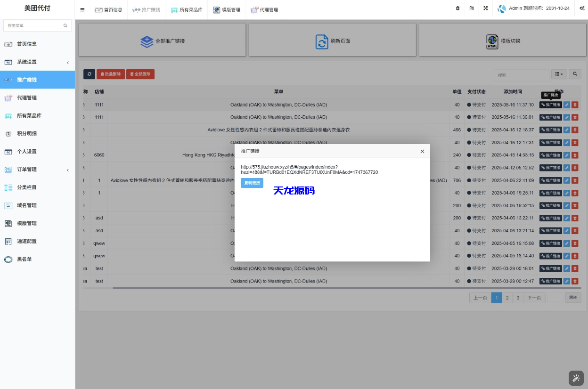Image resolution: width=588 pixels, height=389 pixels.
Task: Edit the first 1111 row using pencil icon
Action: tap(567, 105)
